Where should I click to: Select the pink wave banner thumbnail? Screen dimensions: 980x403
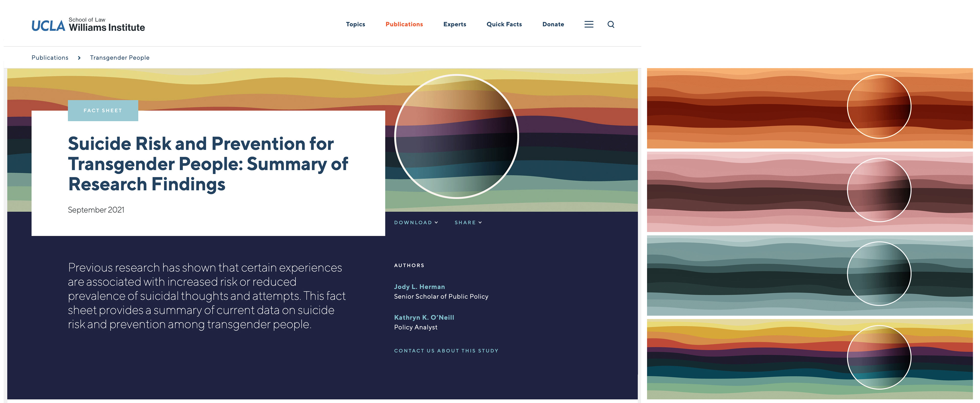click(x=809, y=192)
